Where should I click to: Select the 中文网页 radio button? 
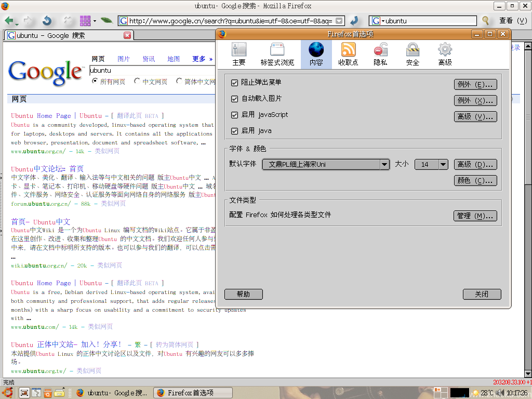click(x=137, y=81)
